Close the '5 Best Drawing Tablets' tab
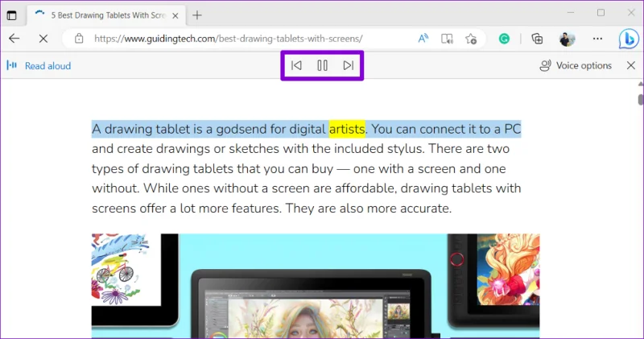Viewport: 644px width, 339px height. coord(175,15)
